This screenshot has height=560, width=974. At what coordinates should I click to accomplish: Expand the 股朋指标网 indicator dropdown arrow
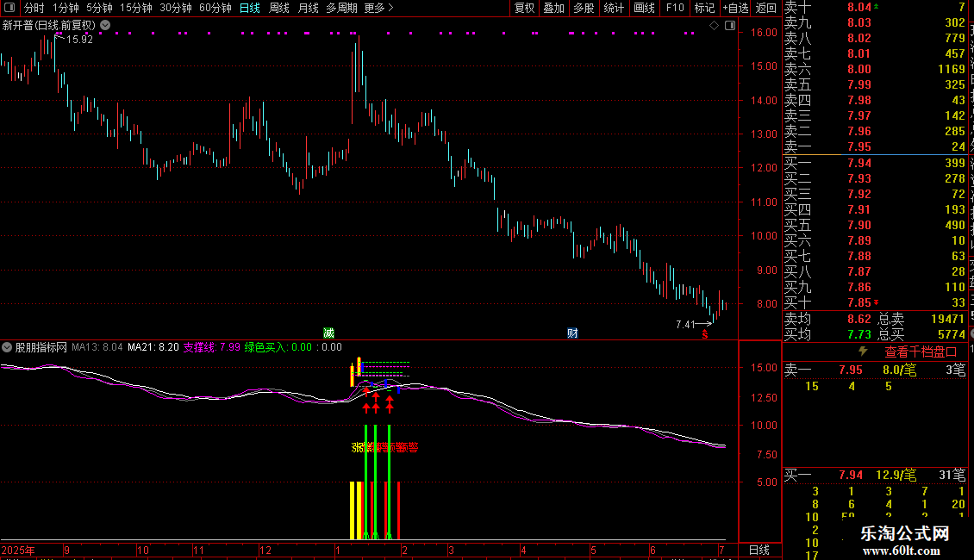pos(7,347)
